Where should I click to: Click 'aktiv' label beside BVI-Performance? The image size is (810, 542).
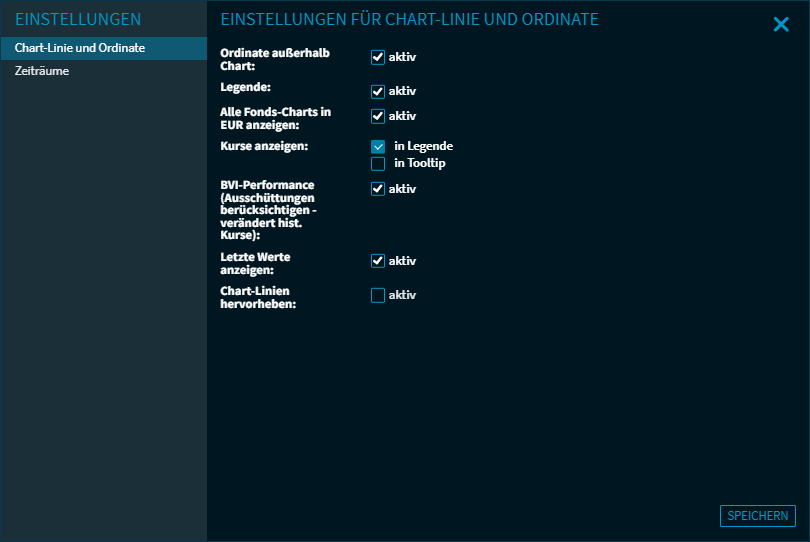pos(402,189)
